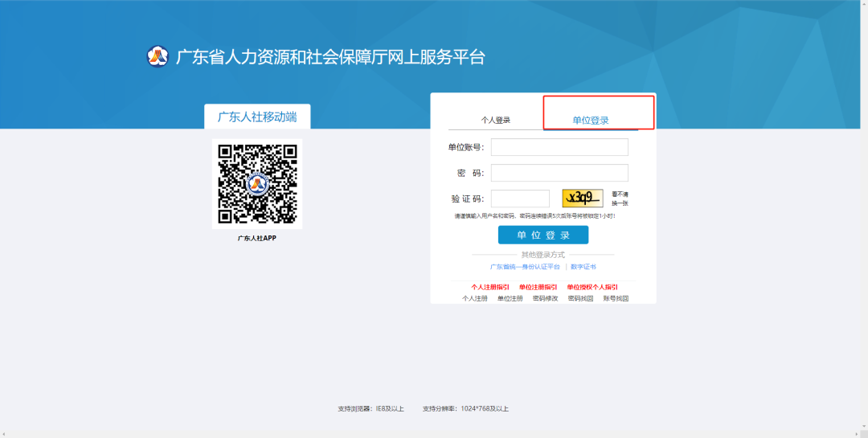Click the 广东人社APP QR code
Image resolution: width=868 pixels, height=438 pixels.
(257, 183)
